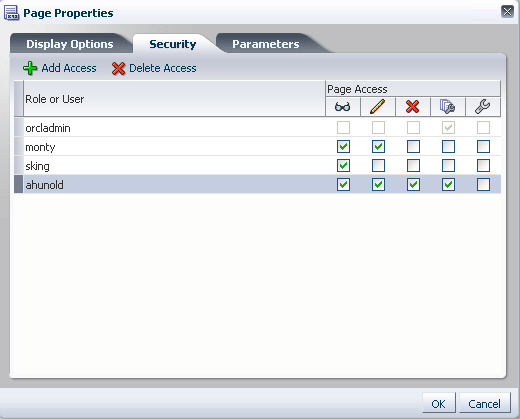Viewport: 520px width, 419px height.
Task: Click the View (glasses) column header icon
Action: (342, 107)
